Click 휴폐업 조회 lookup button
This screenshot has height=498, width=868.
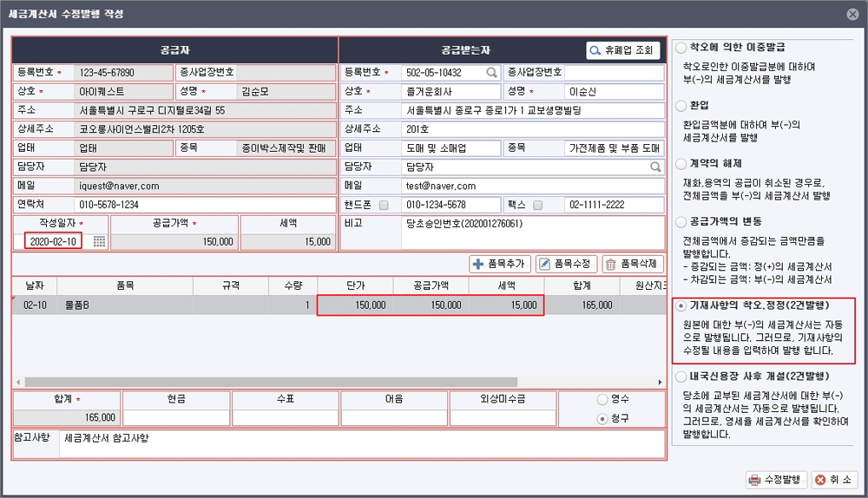(x=623, y=51)
